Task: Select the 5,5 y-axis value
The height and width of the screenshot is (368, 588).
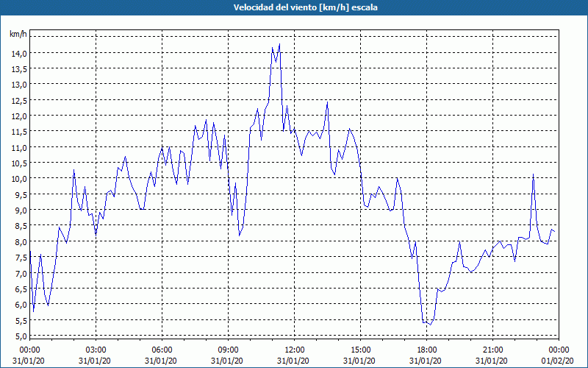Action: click(x=21, y=321)
